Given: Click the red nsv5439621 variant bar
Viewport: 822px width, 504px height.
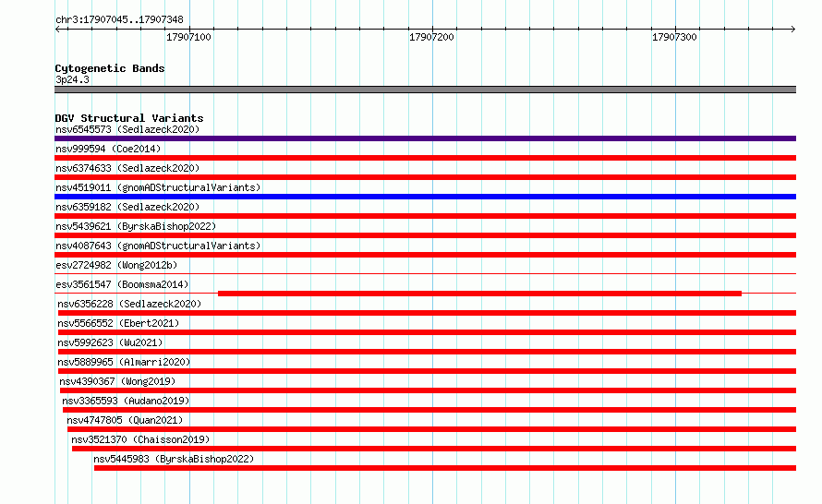Looking at the screenshot, I should coord(425,235).
